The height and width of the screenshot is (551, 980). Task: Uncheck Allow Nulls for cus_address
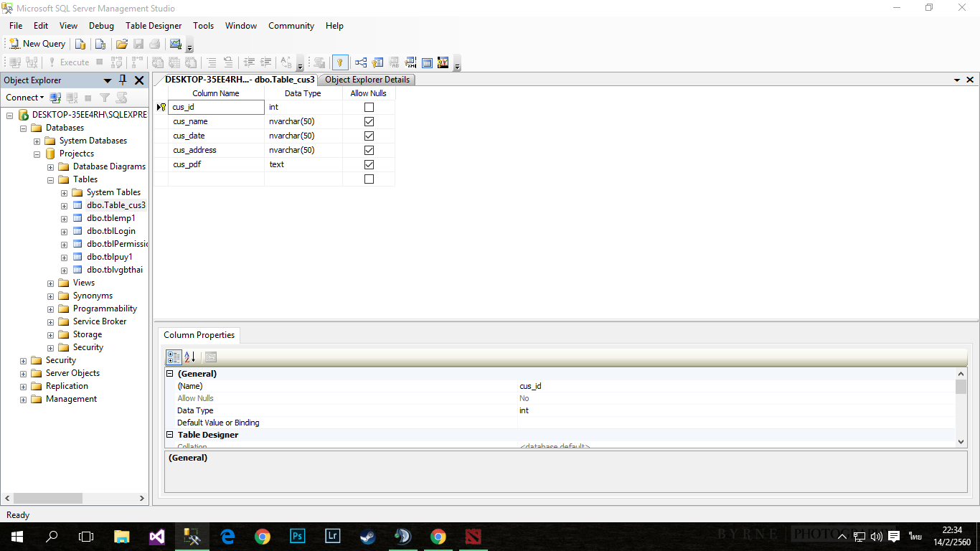(369, 151)
